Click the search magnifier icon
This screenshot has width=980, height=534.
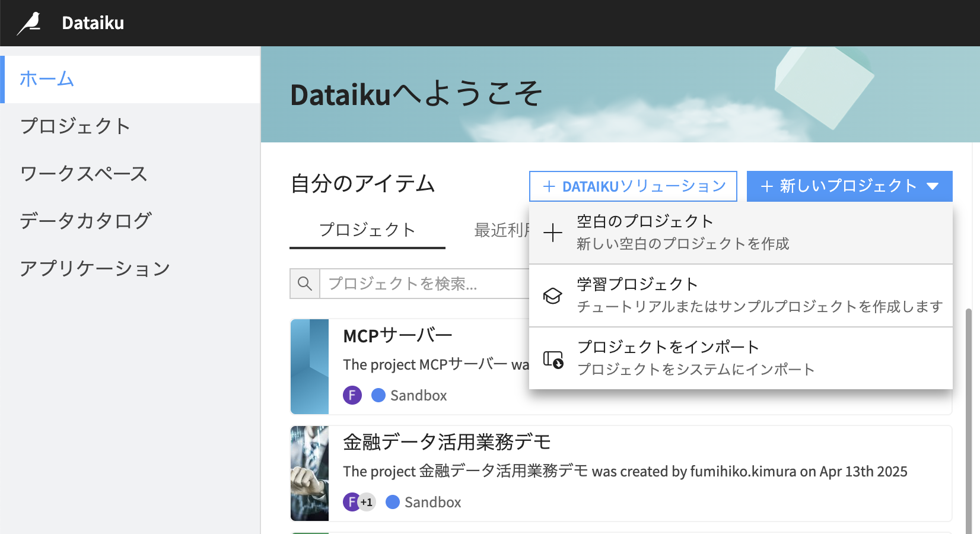coord(305,284)
